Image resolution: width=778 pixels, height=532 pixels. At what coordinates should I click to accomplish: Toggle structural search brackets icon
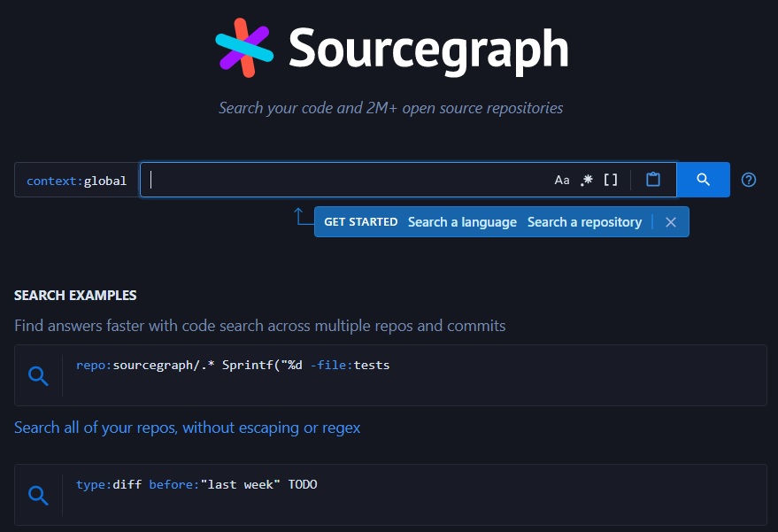click(x=611, y=180)
